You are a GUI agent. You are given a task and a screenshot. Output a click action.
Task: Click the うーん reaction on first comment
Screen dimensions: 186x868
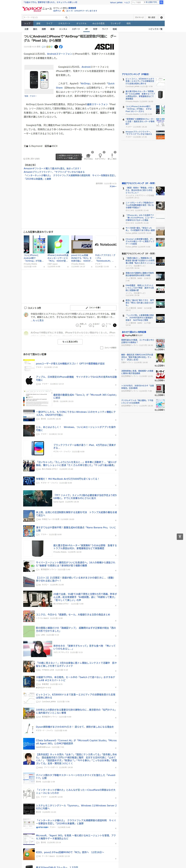pyautogui.click(x=103, y=325)
